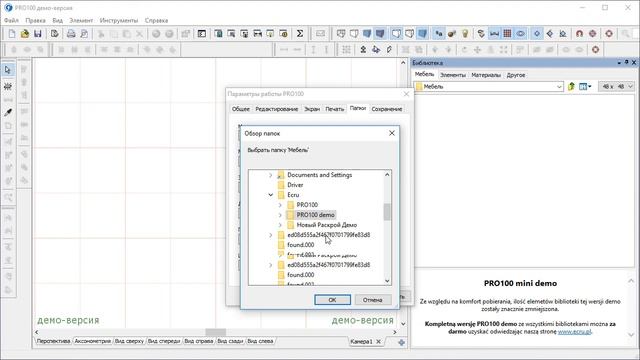
Task: Click the second tool icon in the left sidebar
Action: click(8, 86)
